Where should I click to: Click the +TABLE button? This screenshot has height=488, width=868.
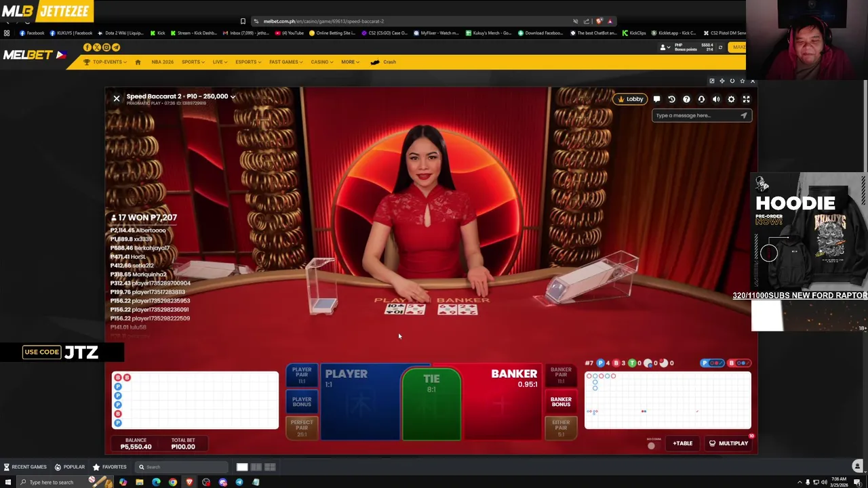click(682, 443)
